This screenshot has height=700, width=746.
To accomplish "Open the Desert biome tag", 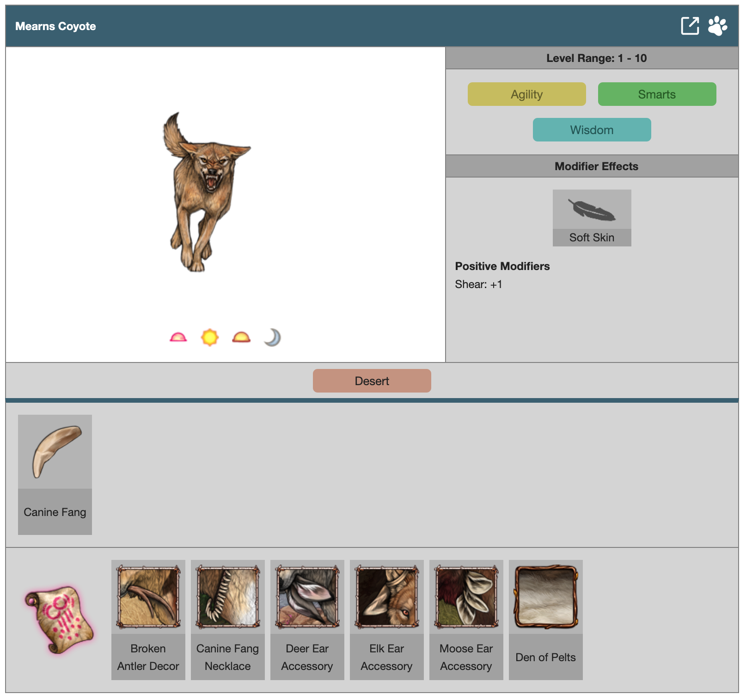I will tap(372, 381).
